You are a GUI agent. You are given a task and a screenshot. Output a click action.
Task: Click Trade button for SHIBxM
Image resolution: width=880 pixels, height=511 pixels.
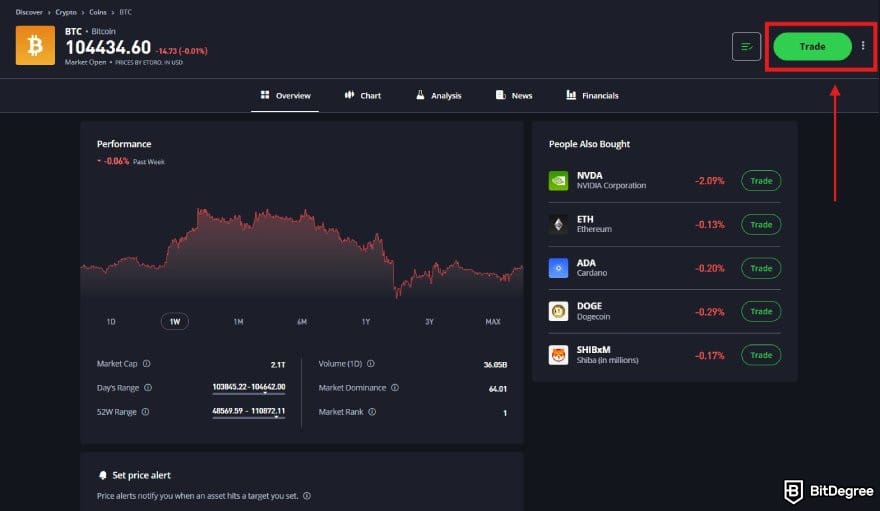tap(761, 355)
